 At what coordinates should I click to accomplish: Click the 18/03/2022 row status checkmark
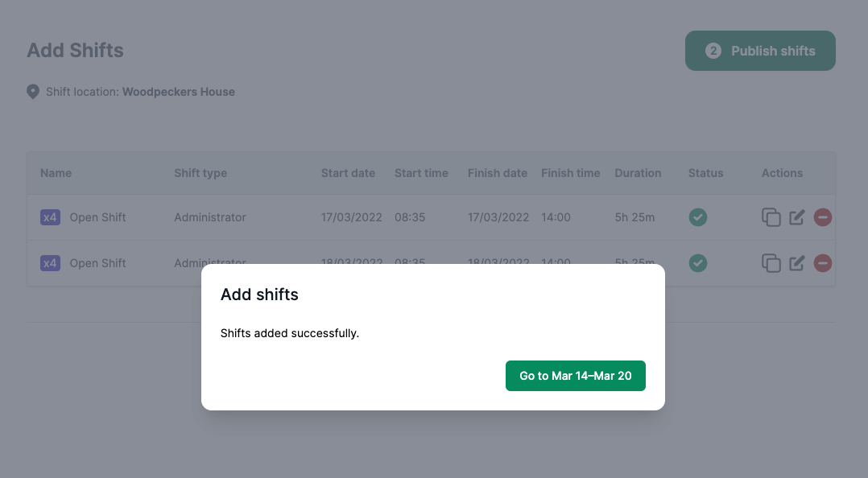[x=698, y=263]
